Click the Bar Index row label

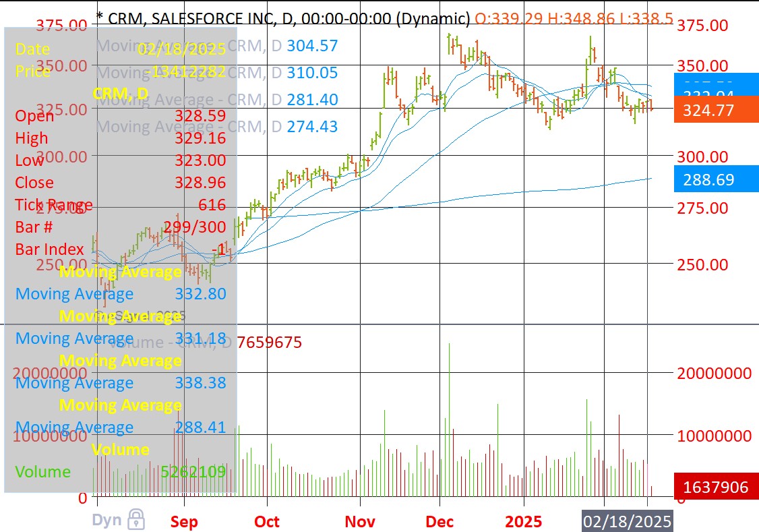pos(49,249)
